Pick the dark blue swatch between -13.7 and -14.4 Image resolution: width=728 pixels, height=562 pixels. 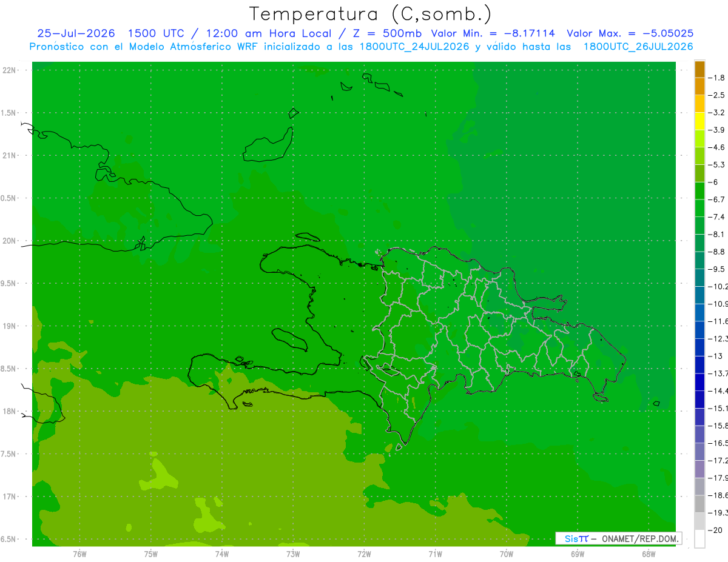click(699, 382)
